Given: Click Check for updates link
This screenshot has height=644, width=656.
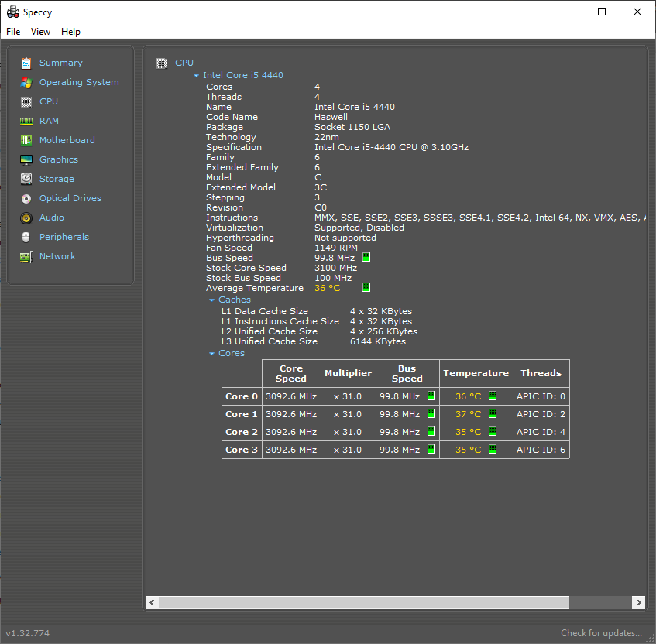Looking at the screenshot, I should click(x=601, y=633).
